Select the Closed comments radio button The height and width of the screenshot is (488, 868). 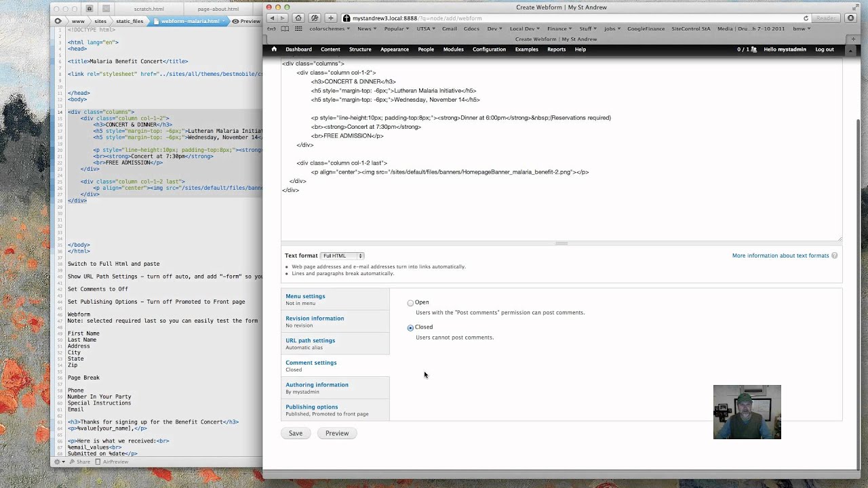tap(410, 327)
